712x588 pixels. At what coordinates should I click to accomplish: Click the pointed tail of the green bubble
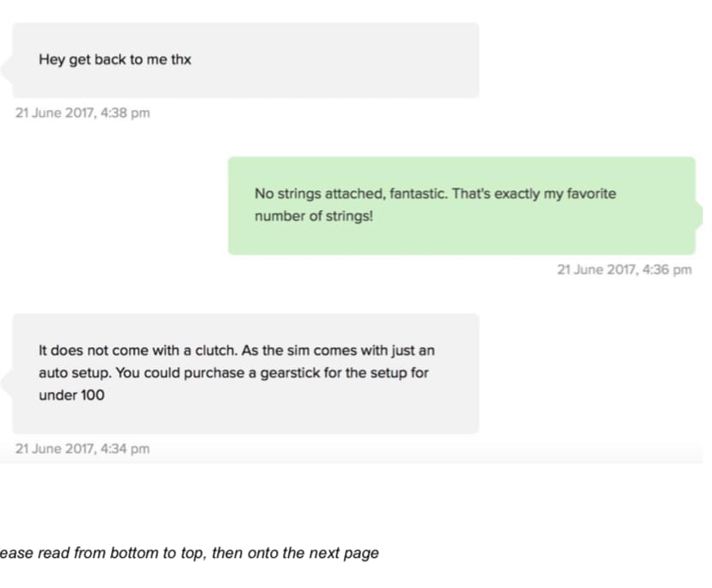[698, 212]
